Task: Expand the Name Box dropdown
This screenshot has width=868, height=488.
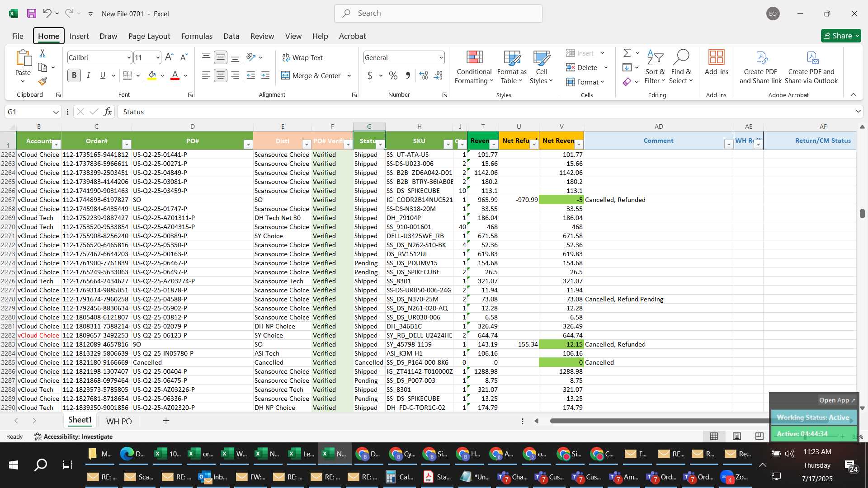Action: point(56,112)
